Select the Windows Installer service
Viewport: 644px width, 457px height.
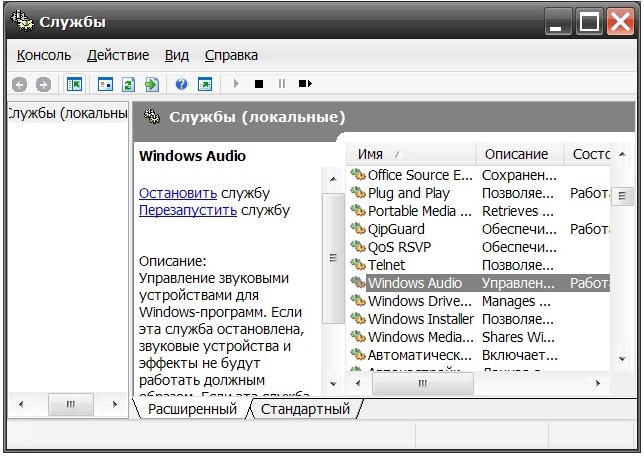point(479,319)
